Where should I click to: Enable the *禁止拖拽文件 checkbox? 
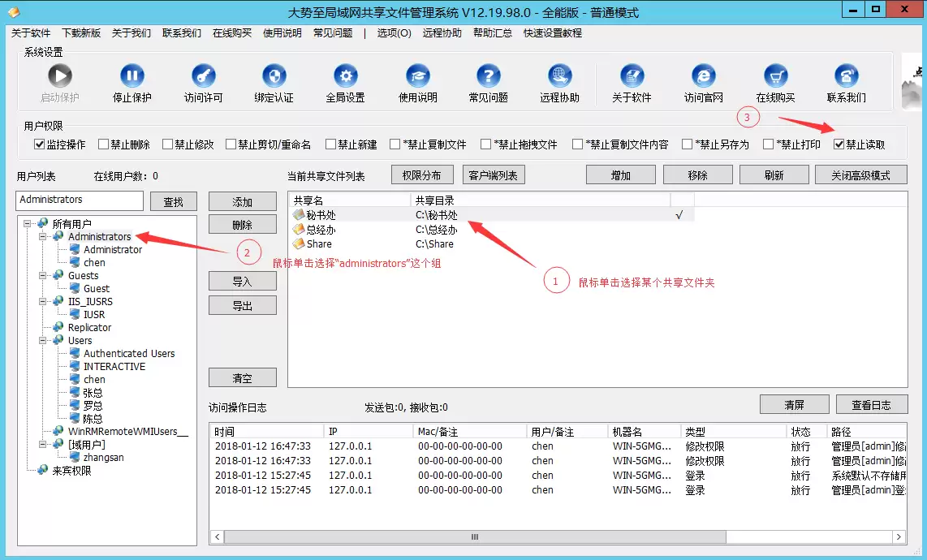(486, 144)
